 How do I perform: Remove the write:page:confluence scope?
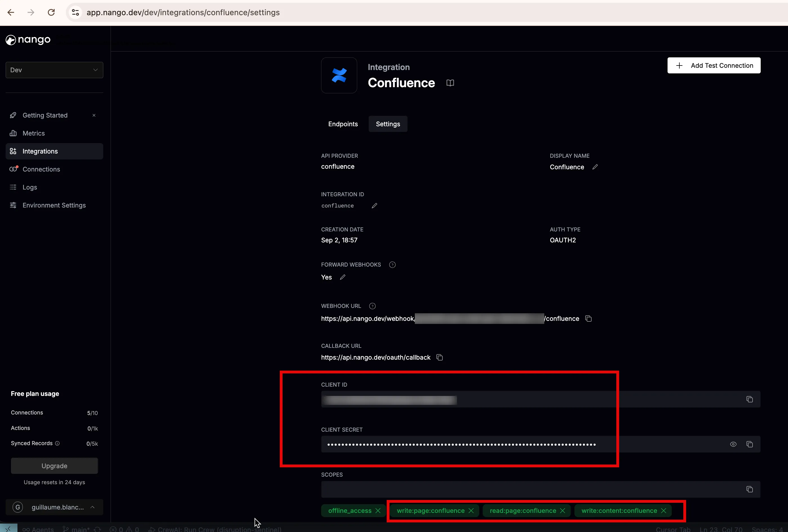[471, 511]
